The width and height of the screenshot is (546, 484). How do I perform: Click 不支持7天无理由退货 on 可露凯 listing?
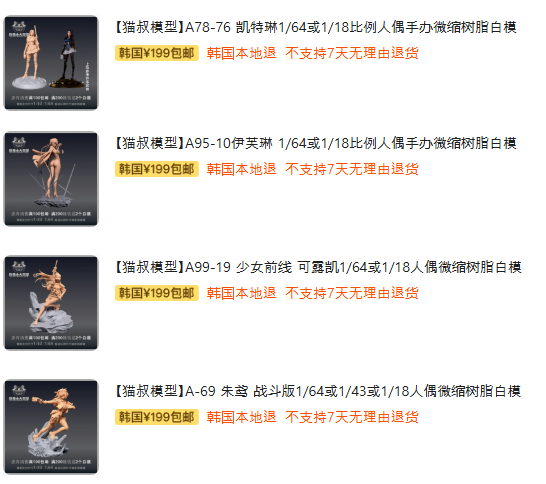[x=352, y=293]
